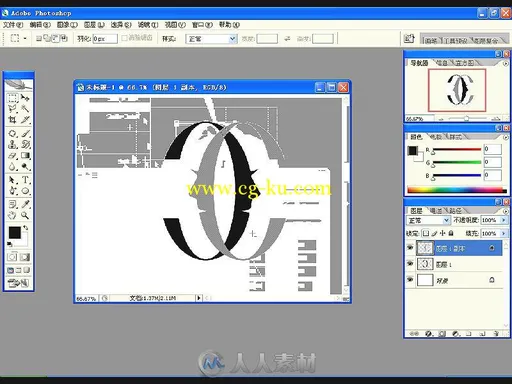The height and width of the screenshot is (384, 512).
Task: Select the Crop tool
Action: (x=13, y=119)
